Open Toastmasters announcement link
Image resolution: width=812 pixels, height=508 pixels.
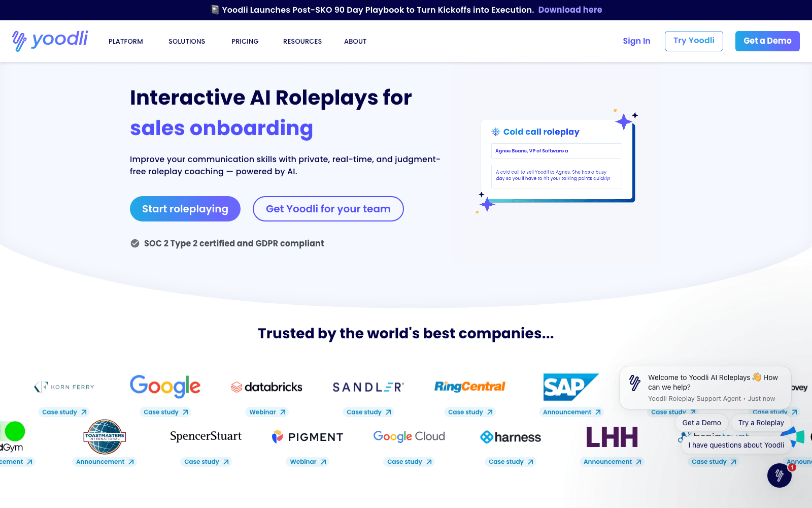(105, 462)
